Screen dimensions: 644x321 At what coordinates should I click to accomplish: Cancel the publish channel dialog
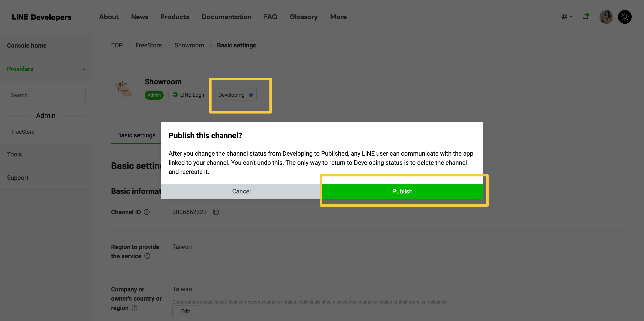pos(241,191)
